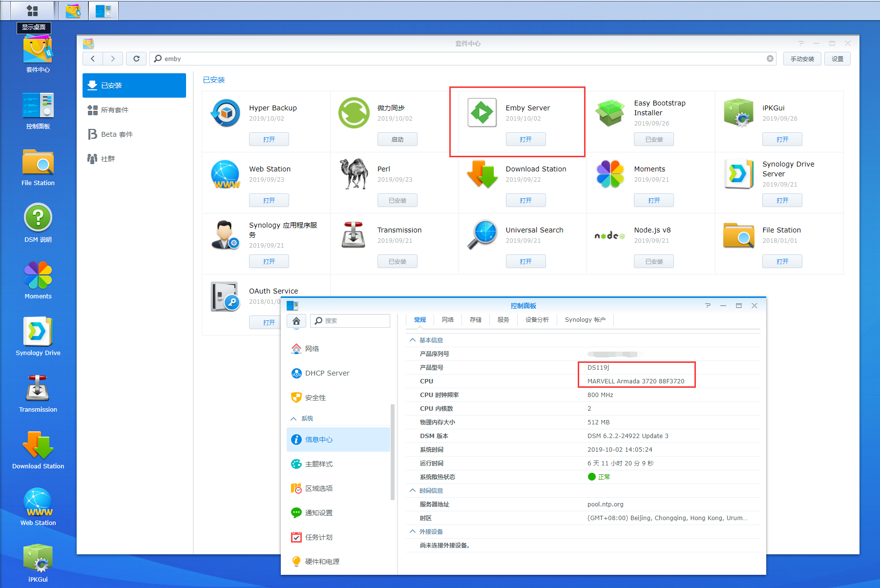Image resolution: width=880 pixels, height=588 pixels.
Task: Go forward in Package Center
Action: pyautogui.click(x=113, y=59)
